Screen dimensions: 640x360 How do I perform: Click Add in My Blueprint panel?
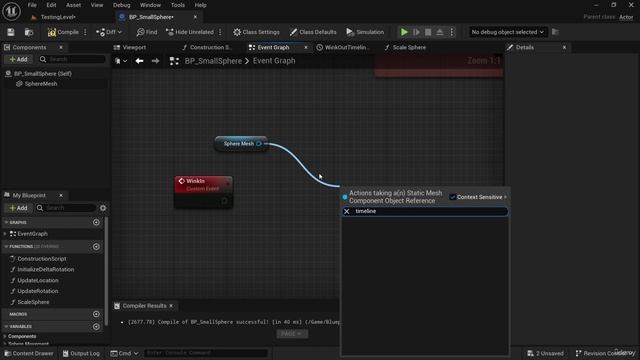point(18,208)
